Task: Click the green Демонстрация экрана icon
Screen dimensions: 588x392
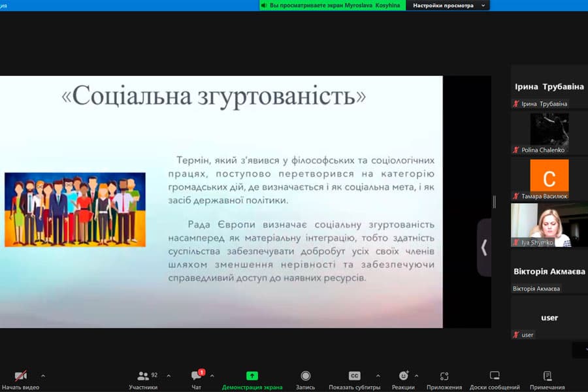Action: [x=252, y=376]
